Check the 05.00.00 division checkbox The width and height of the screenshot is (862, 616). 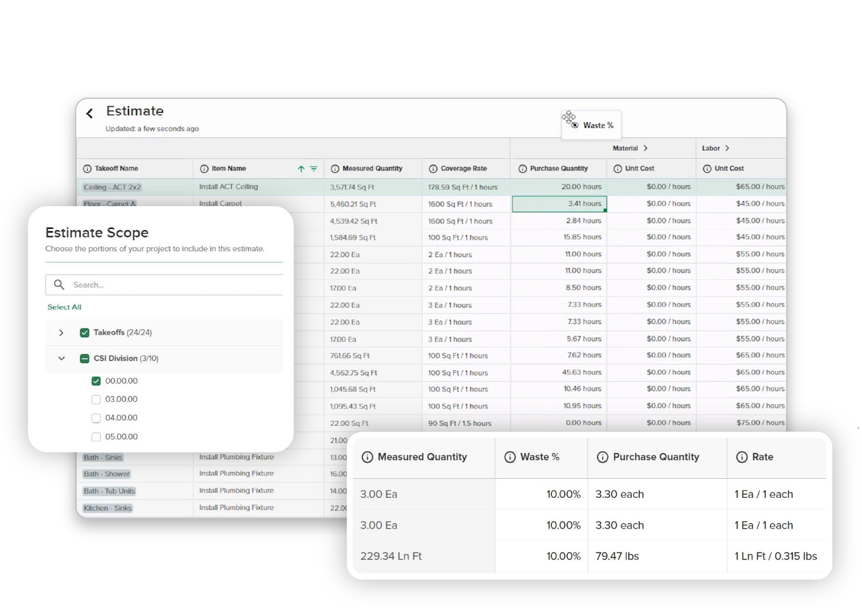[96, 437]
